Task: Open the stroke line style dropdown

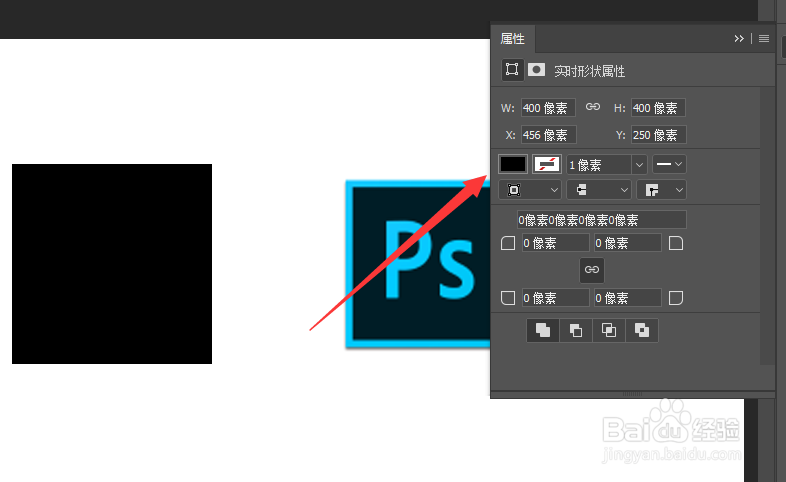Action: tap(669, 164)
